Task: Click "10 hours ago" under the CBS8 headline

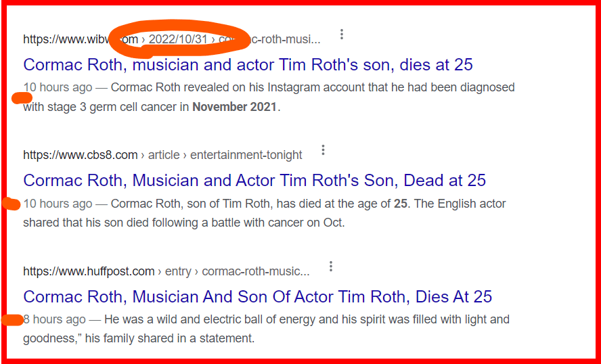Action: [x=58, y=204]
